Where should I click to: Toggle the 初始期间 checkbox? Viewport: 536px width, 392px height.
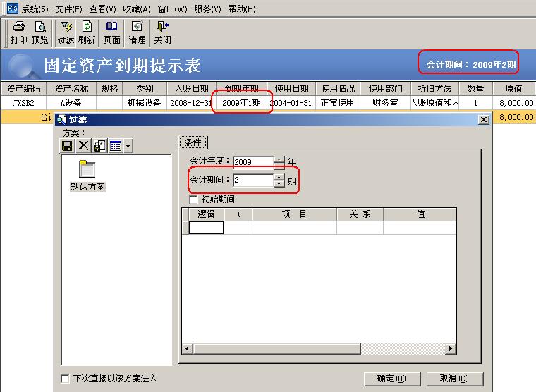point(193,200)
